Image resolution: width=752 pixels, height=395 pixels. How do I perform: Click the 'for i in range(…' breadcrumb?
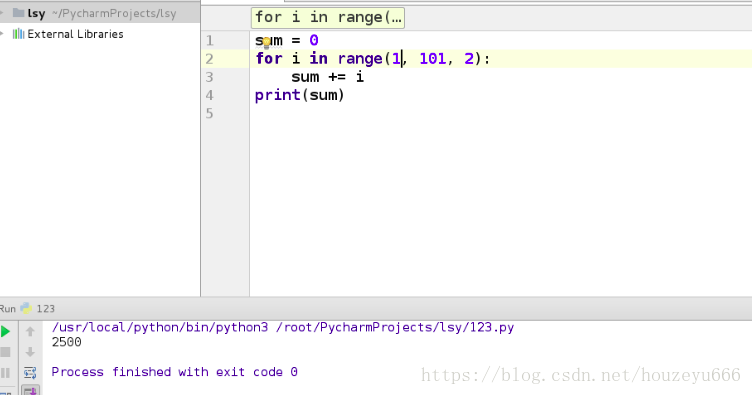click(328, 18)
